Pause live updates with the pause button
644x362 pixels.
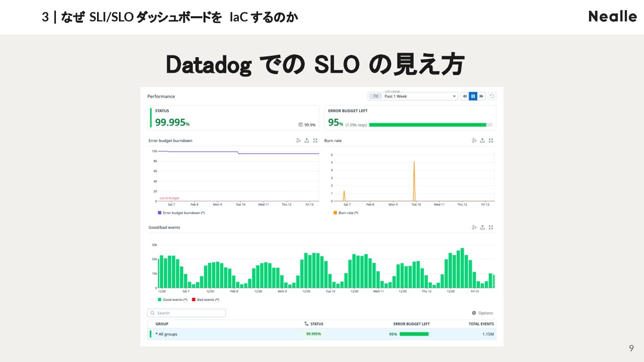(473, 96)
